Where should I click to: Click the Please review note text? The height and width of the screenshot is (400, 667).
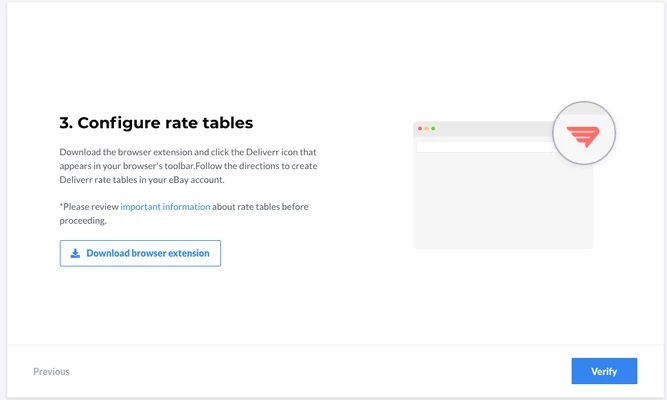[x=184, y=214]
